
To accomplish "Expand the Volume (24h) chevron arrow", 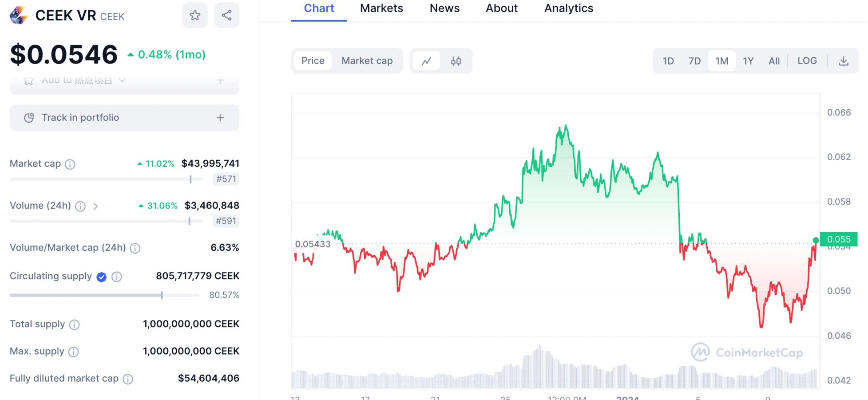I will click(x=95, y=206).
